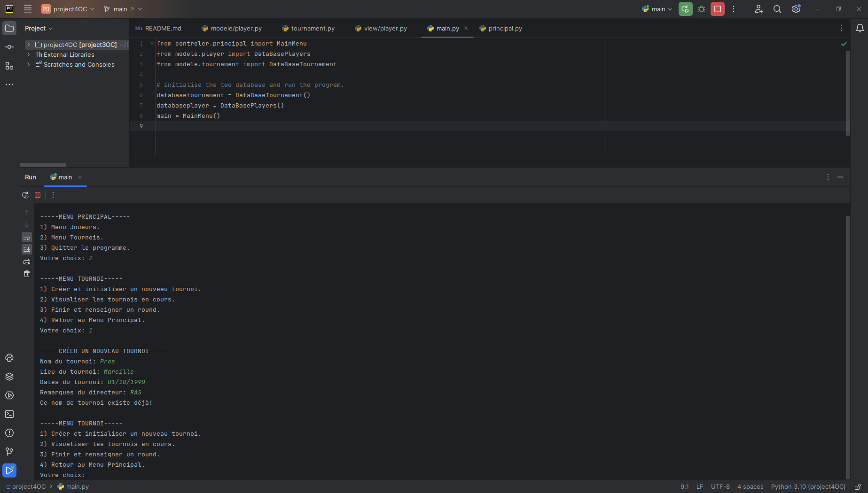This screenshot has height=493, width=868.
Task: Clear console output with the trash icon
Action: (x=27, y=274)
